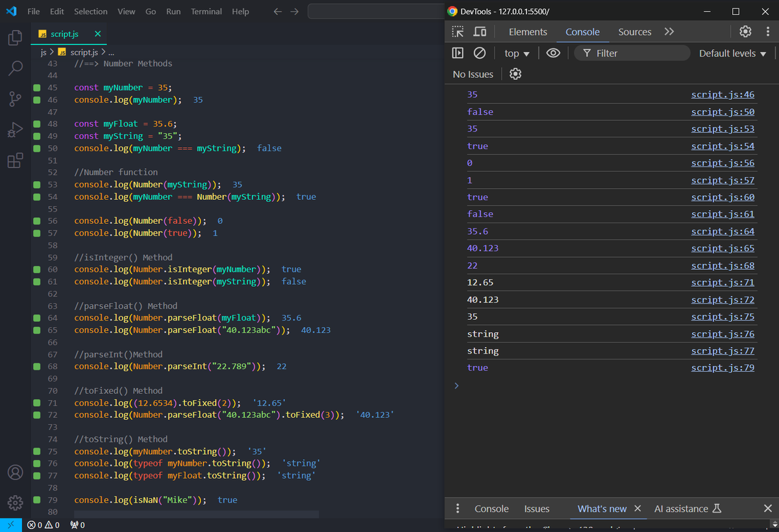The image size is (779, 532).
Task: Switch to the Console tab in DevTools
Action: [582, 32]
